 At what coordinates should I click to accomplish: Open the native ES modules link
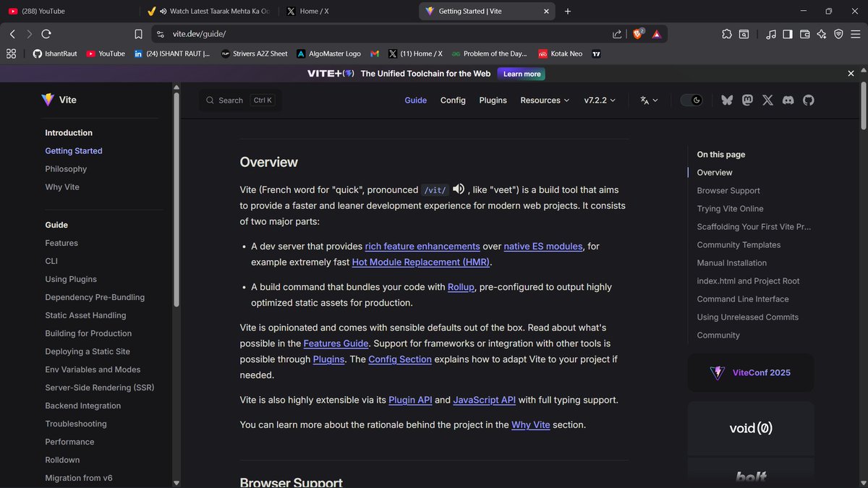[542, 247]
